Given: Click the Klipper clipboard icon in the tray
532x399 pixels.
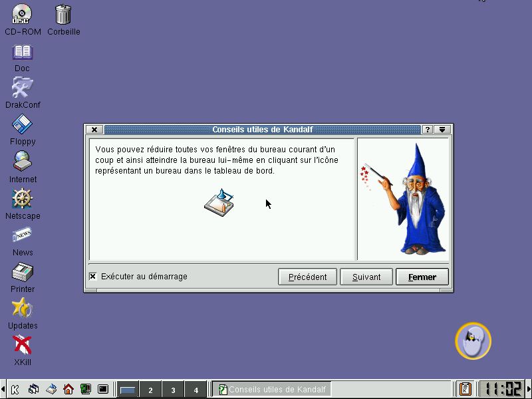Looking at the screenshot, I should click(x=464, y=389).
